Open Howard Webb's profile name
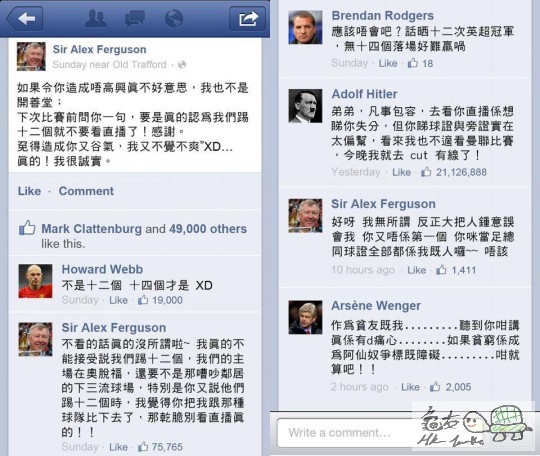 tap(102, 269)
